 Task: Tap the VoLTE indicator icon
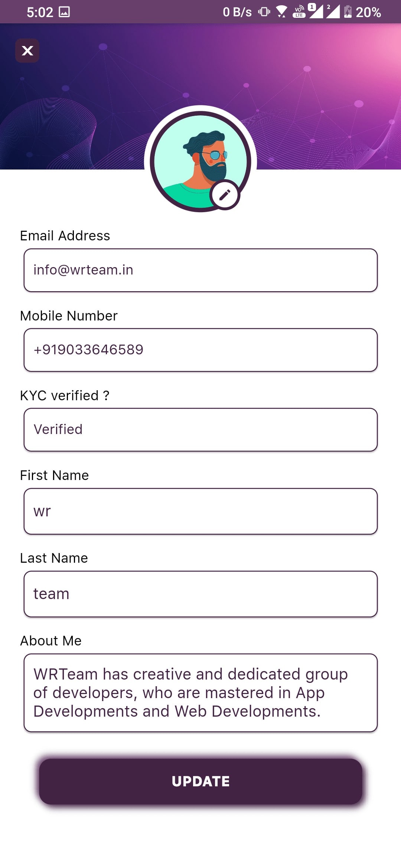(299, 12)
